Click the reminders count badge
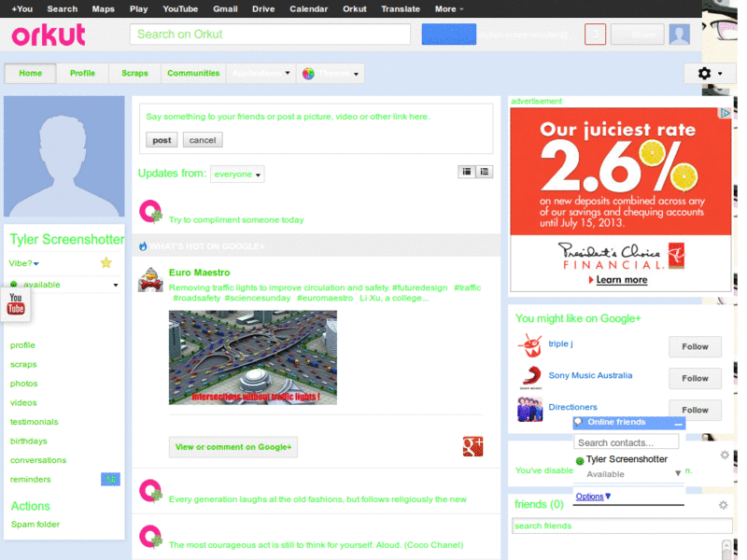Viewport: 747px width, 560px height. point(110,480)
